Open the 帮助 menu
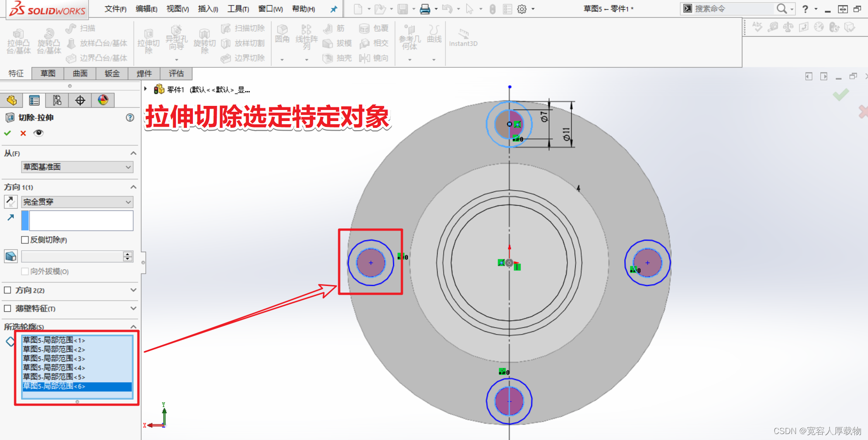This screenshot has width=868, height=440. (x=303, y=9)
